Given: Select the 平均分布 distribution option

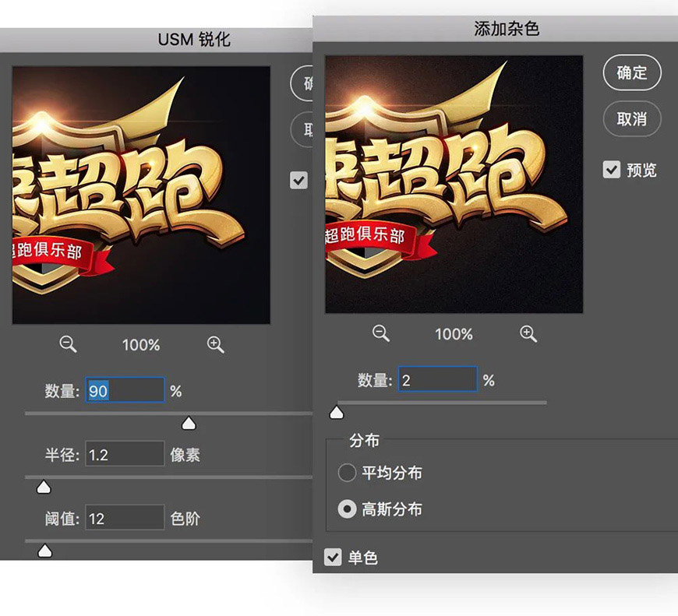Looking at the screenshot, I should click(x=348, y=473).
